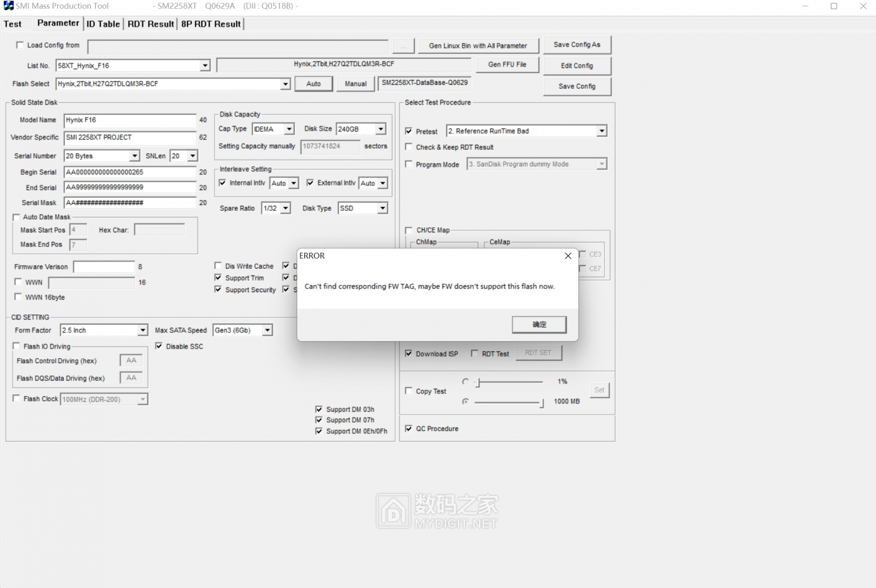Enable the Load Config from checkbox
876x588 pixels.
tap(20, 45)
